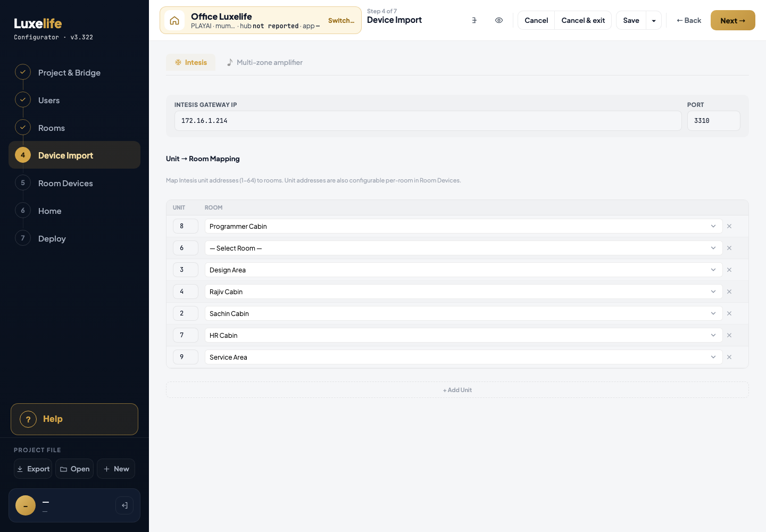Delete the Service Area mapping row
The height and width of the screenshot is (532, 766).
[729, 357]
